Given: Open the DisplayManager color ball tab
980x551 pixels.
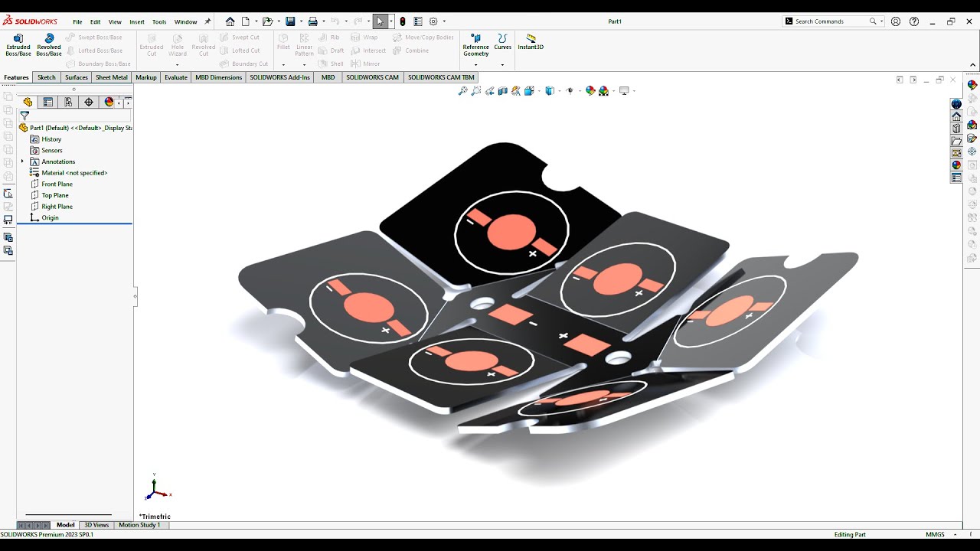Looking at the screenshot, I should tap(109, 102).
